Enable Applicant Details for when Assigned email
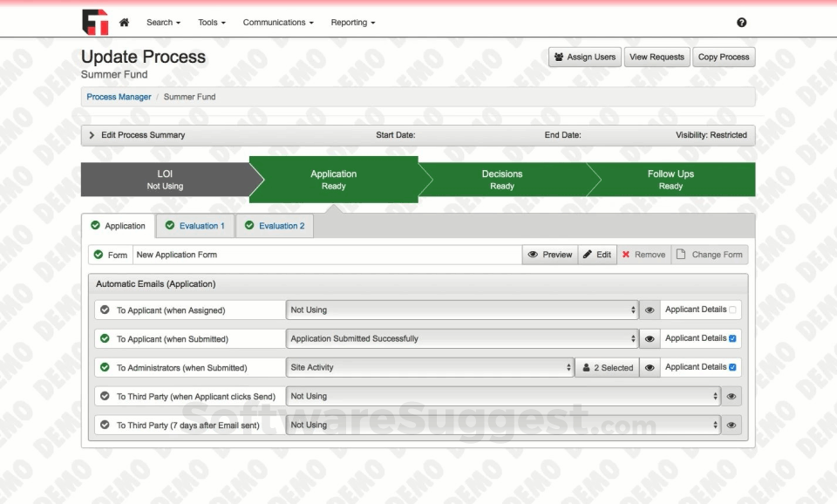Image resolution: width=837 pixels, height=504 pixels. pyautogui.click(x=732, y=310)
